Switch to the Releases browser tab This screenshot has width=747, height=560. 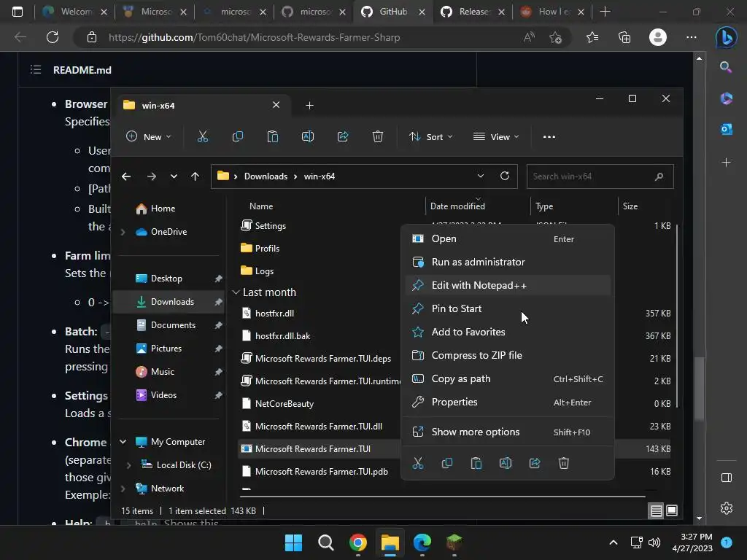pyautogui.click(x=473, y=12)
